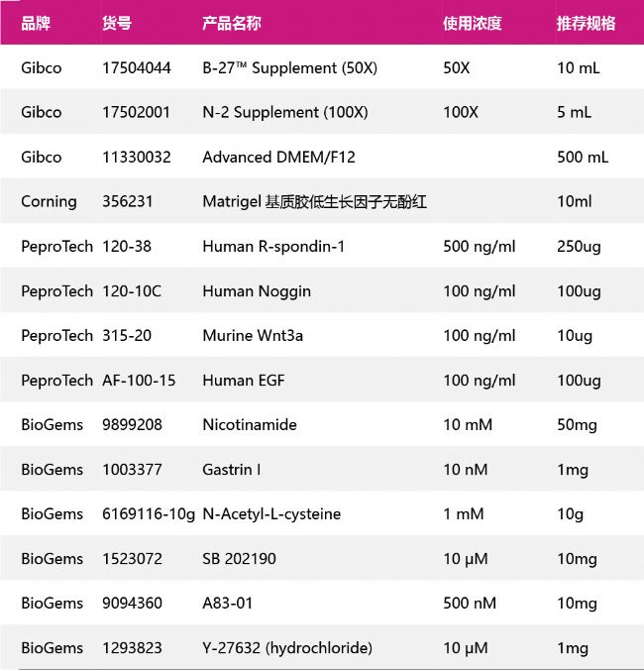Viewport: 644px width, 670px height.
Task: Click the 使用浓度 column header
Action: click(472, 23)
